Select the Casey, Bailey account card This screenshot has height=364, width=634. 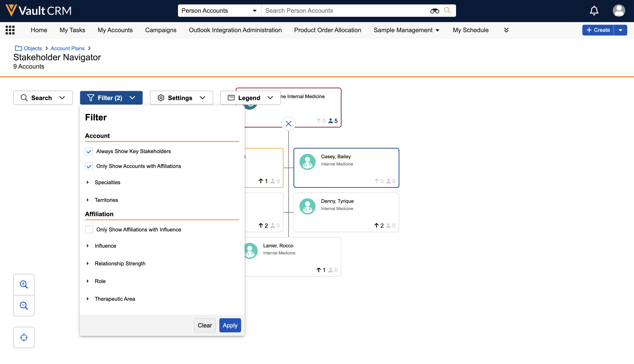pyautogui.click(x=346, y=168)
